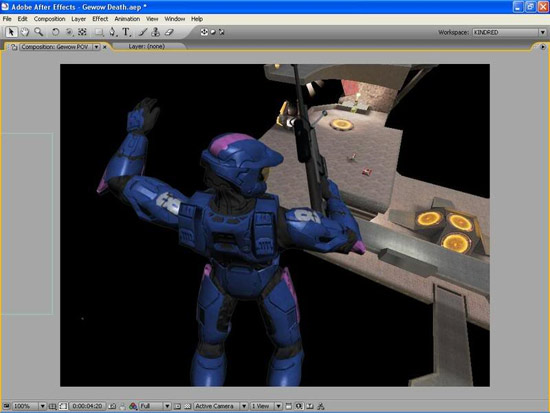Open the panel options arrow at top right
550x413 pixels.
543,47
